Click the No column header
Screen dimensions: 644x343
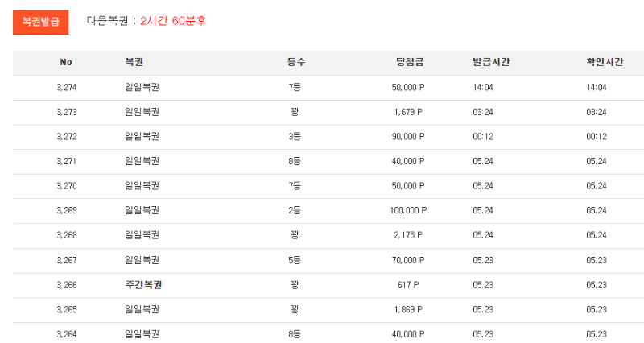tap(66, 62)
